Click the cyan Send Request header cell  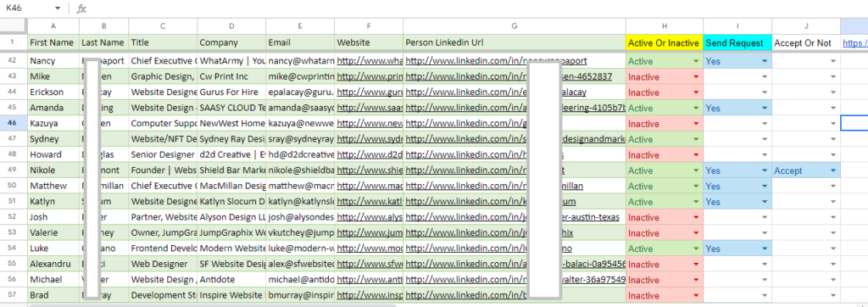737,42
